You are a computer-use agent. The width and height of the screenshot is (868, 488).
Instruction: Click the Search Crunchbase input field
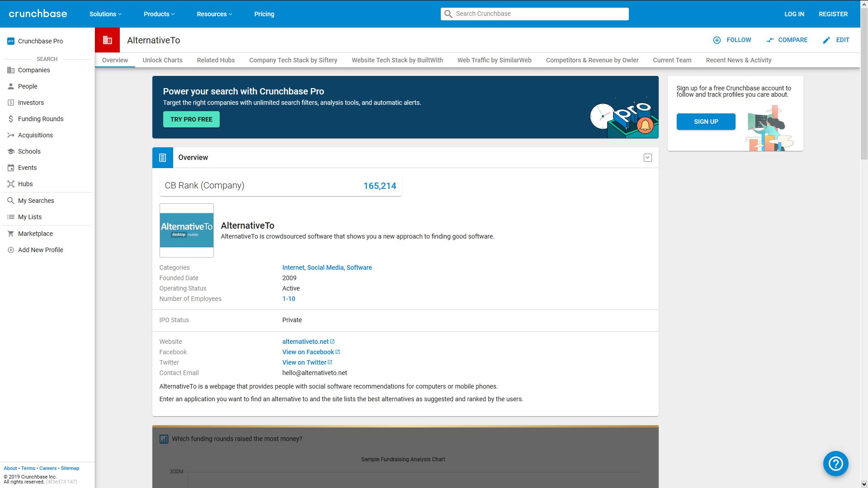534,14
